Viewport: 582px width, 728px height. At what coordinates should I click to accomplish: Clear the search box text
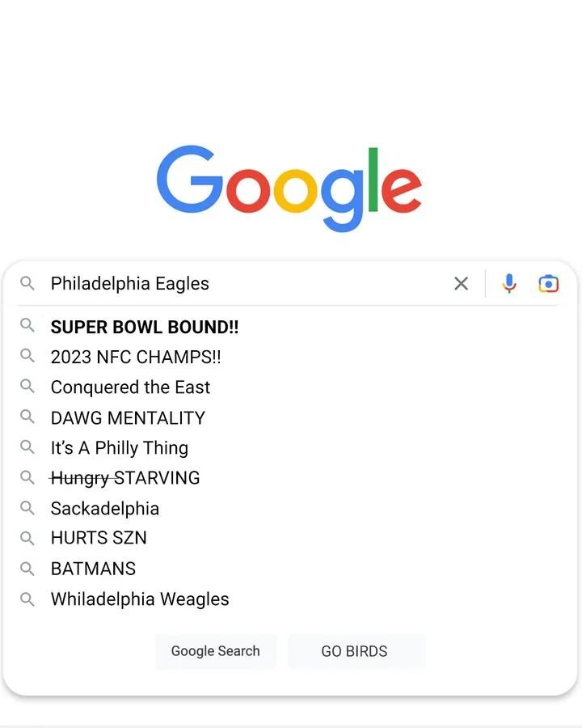pyautogui.click(x=461, y=283)
